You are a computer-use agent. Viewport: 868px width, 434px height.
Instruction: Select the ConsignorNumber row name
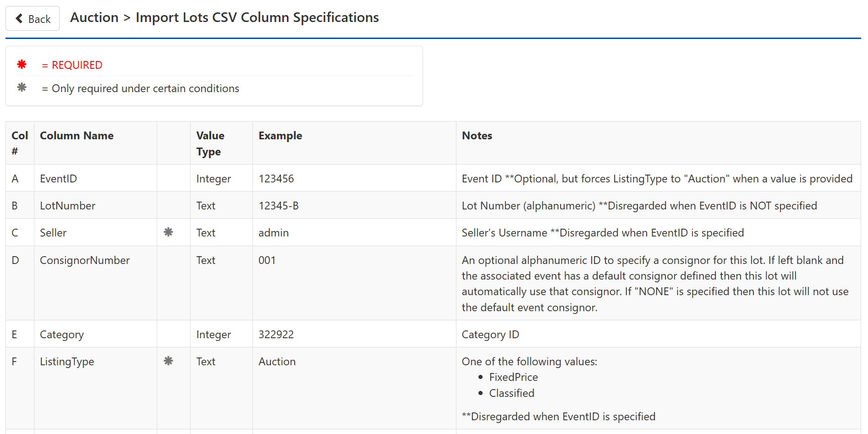tap(85, 260)
